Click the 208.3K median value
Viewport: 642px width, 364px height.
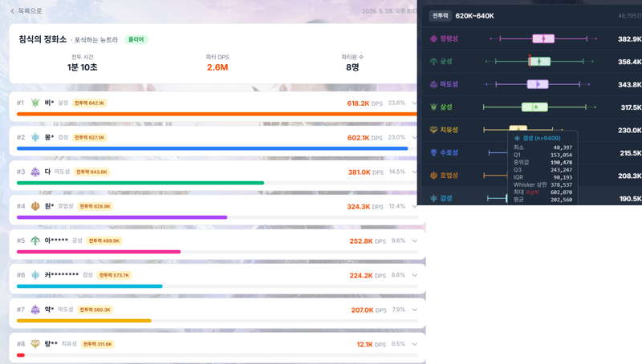tap(629, 176)
